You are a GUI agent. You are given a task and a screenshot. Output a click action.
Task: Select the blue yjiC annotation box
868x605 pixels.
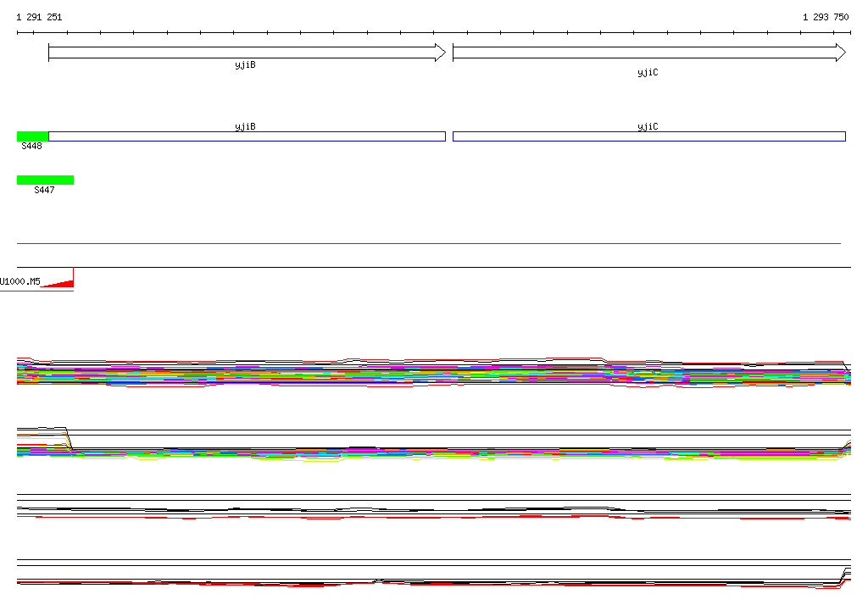pyautogui.click(x=649, y=136)
